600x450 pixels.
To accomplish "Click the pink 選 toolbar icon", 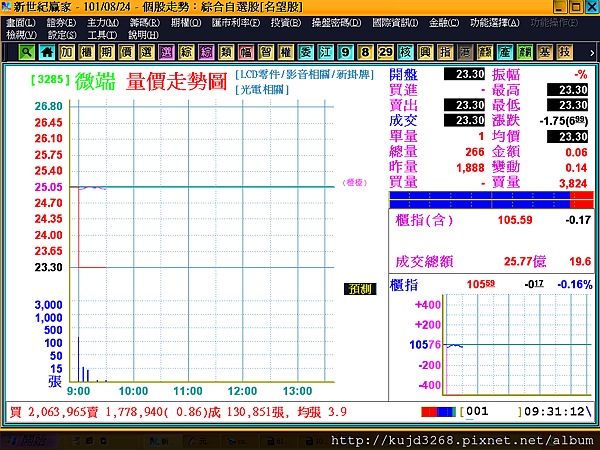I will (x=166, y=52).
